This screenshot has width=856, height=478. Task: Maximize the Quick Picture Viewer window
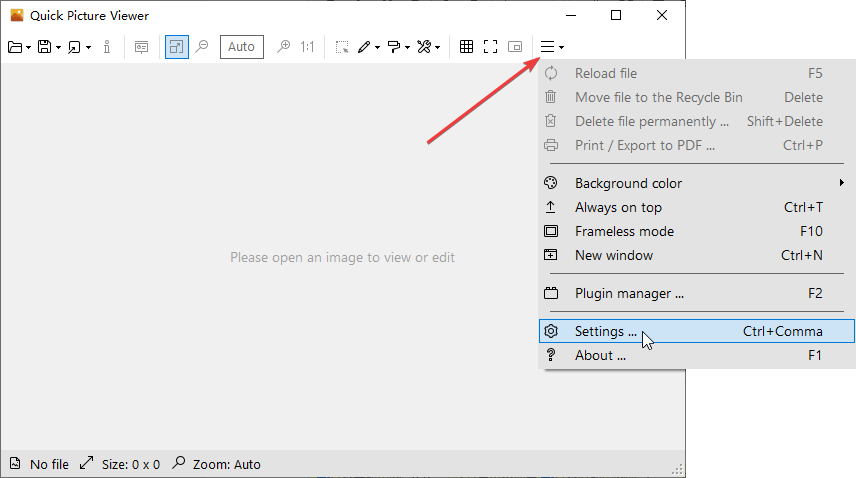616,15
